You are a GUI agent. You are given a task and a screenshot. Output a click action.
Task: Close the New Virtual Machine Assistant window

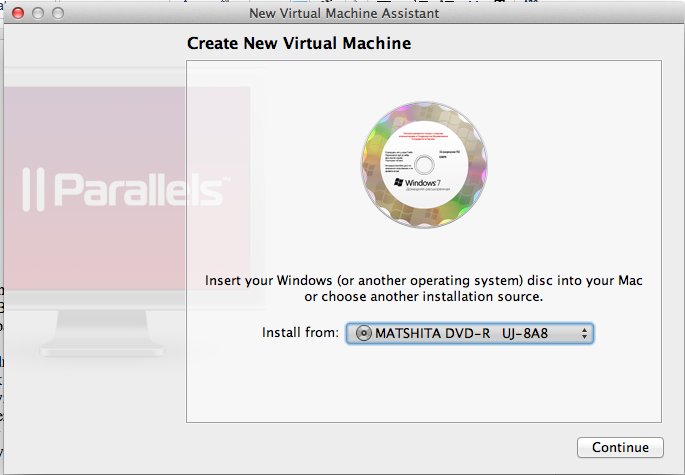tap(18, 13)
